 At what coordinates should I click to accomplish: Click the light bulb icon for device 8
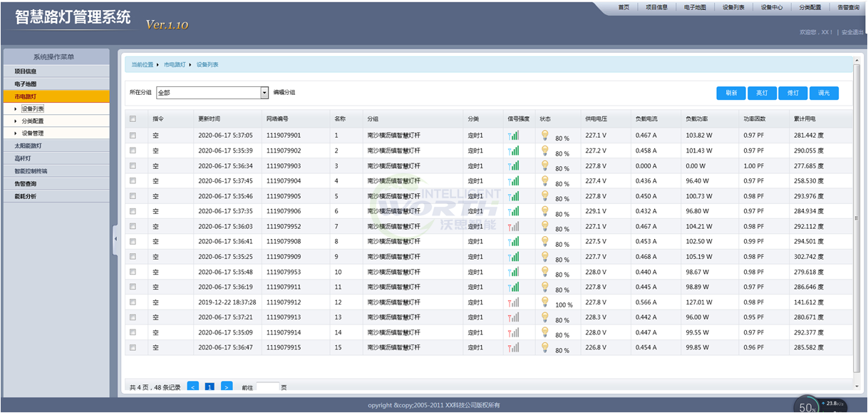(544, 240)
